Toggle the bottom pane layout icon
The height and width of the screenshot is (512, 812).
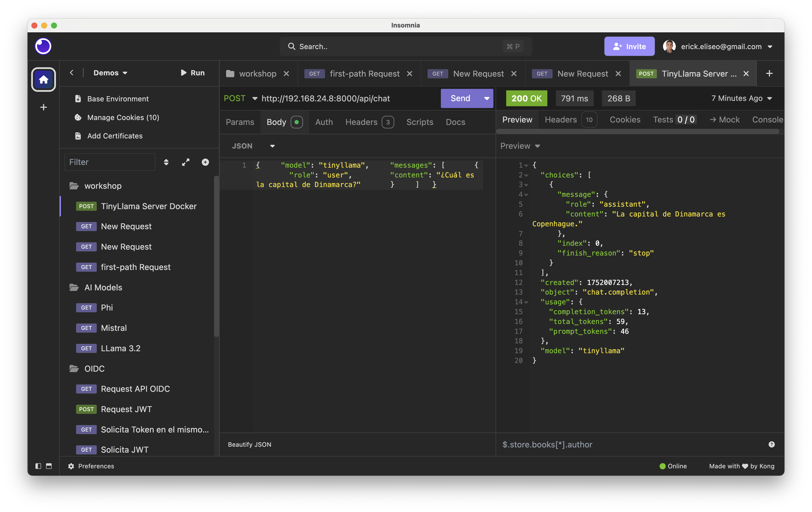tap(49, 466)
